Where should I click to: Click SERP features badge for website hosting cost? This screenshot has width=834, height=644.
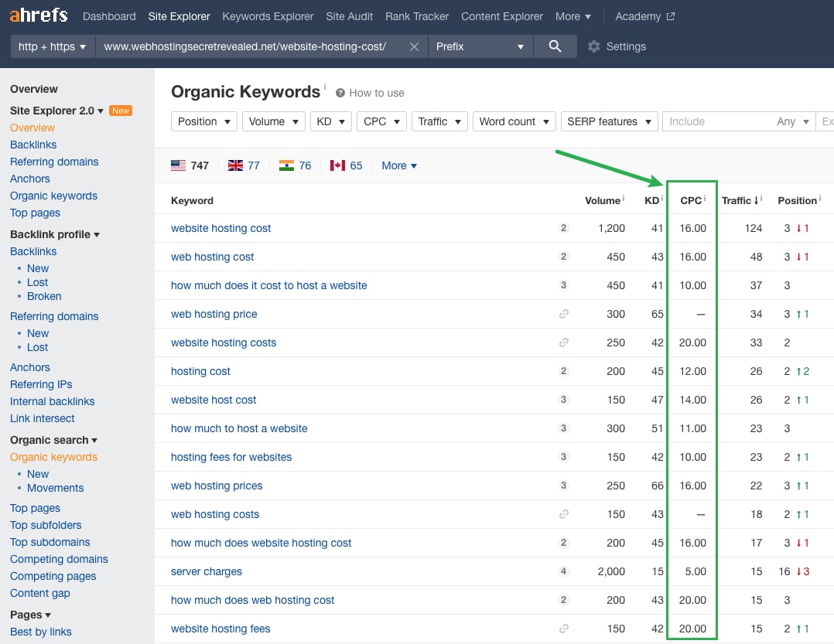pyautogui.click(x=563, y=228)
